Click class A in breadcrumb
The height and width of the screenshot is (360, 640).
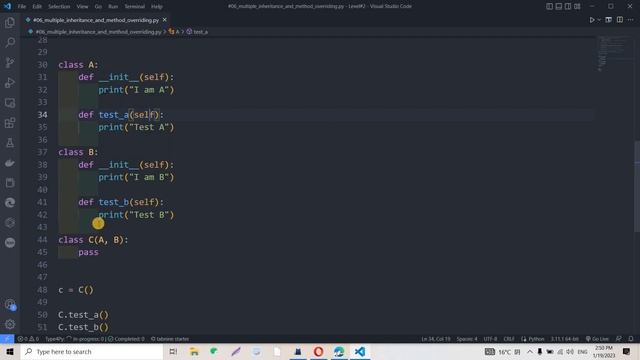coord(174,31)
